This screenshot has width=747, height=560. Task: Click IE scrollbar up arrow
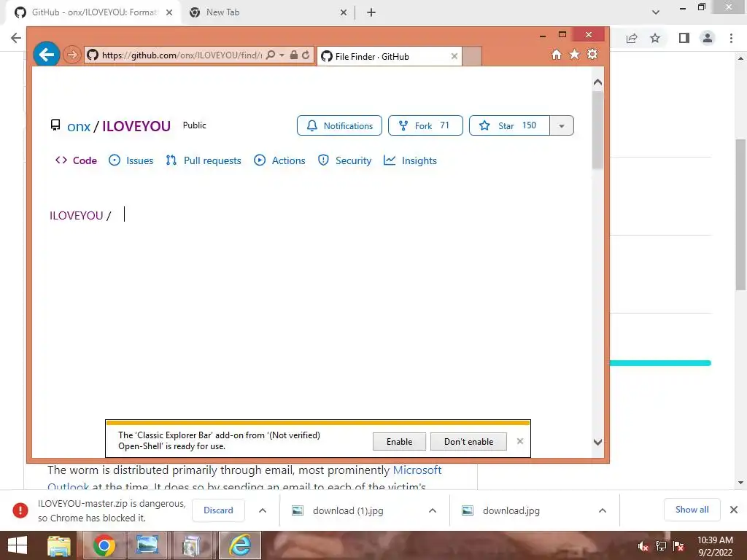click(598, 82)
